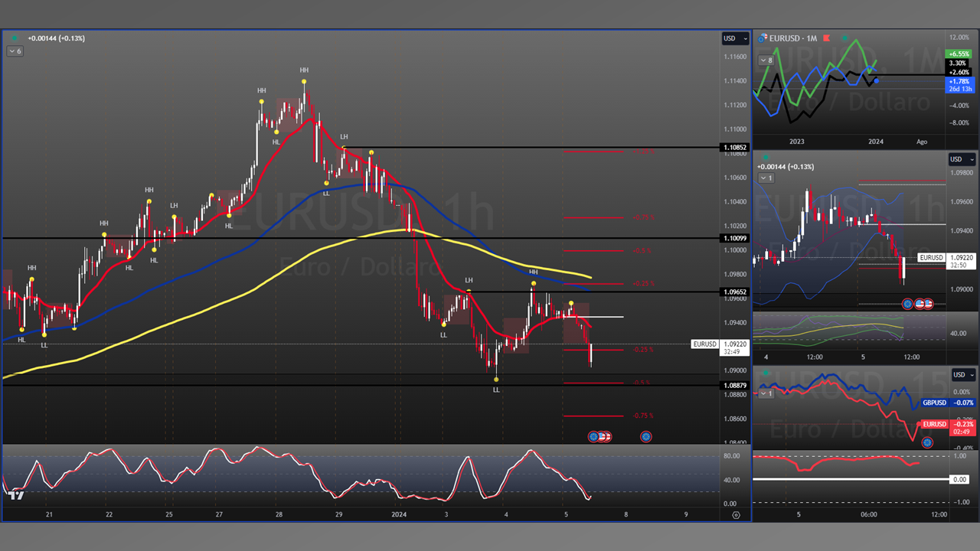The height and width of the screenshot is (551, 980).
Task: Select the 1.10099 horizontal line price label
Action: click(x=735, y=238)
